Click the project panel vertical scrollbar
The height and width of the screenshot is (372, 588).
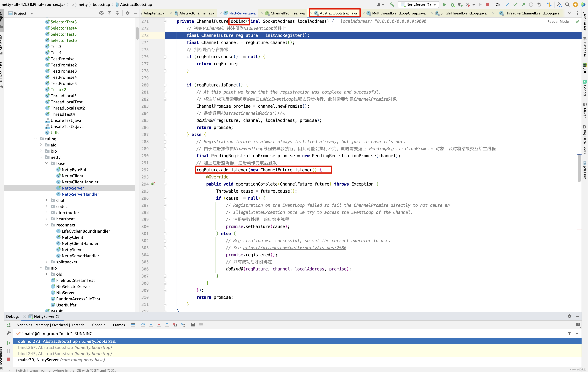click(x=137, y=33)
